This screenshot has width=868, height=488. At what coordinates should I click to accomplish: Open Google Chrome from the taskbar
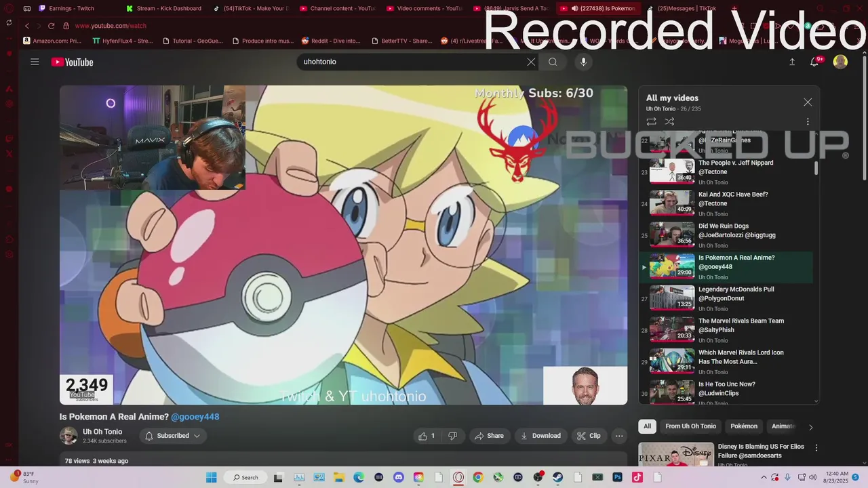click(x=478, y=477)
